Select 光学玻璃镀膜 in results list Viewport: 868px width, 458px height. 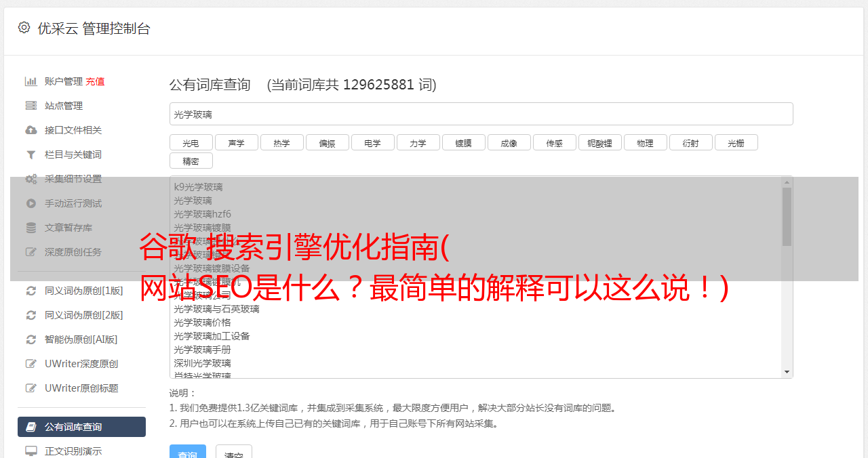pos(202,228)
